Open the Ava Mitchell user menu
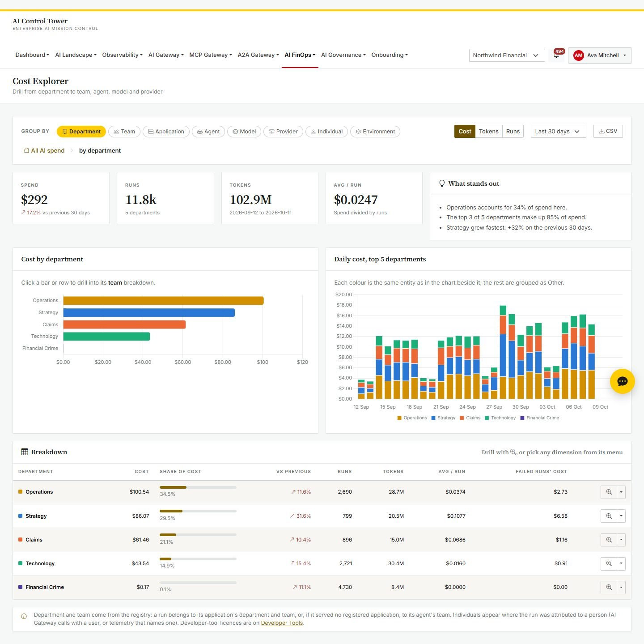The height and width of the screenshot is (644, 644). pos(599,55)
